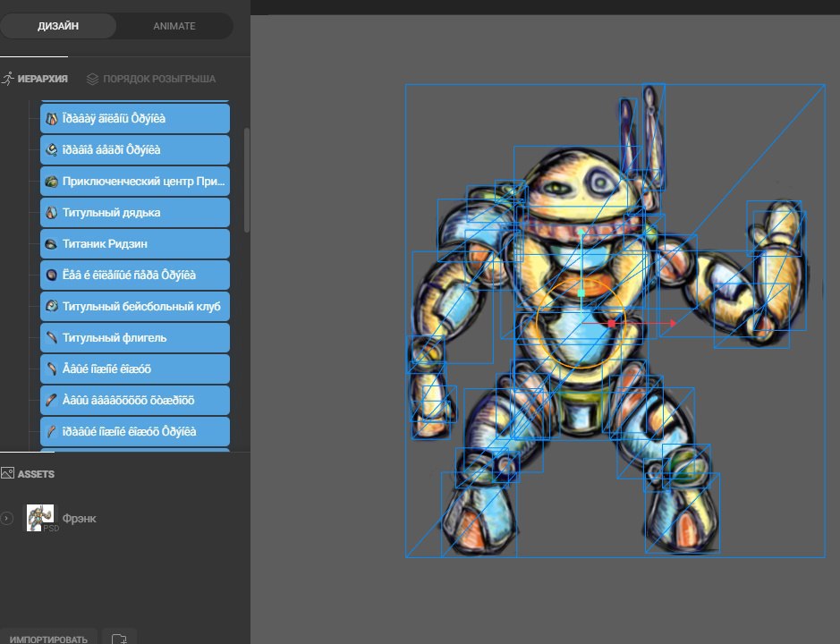The width and height of the screenshot is (840, 644).
Task: Switch to the ДИЗАЙН mode tab
Action: (58, 26)
